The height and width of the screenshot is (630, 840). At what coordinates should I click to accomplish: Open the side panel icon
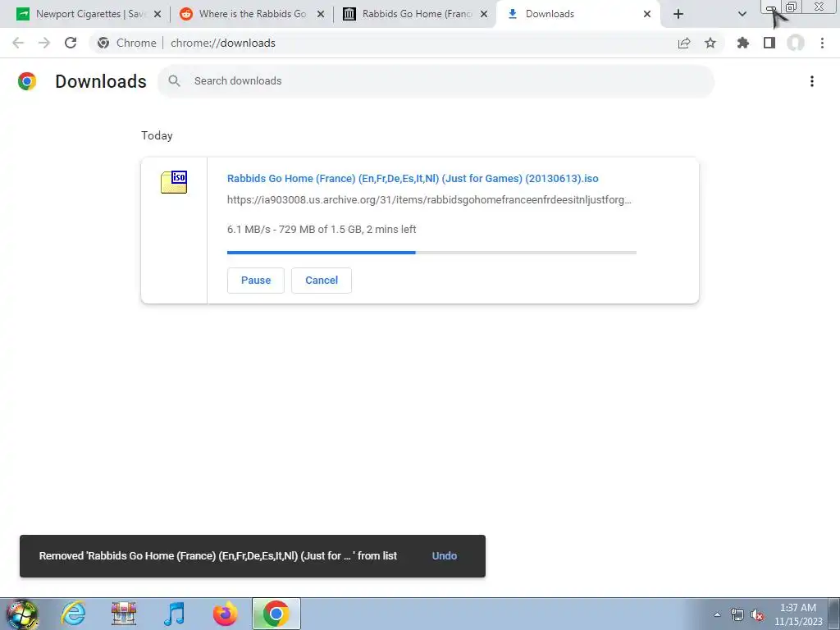tap(769, 43)
